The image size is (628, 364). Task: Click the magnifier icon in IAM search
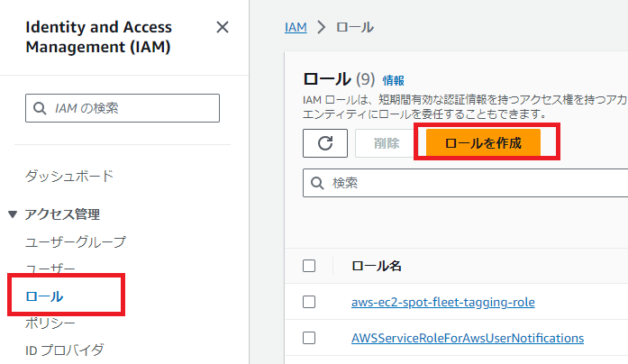pos(40,108)
